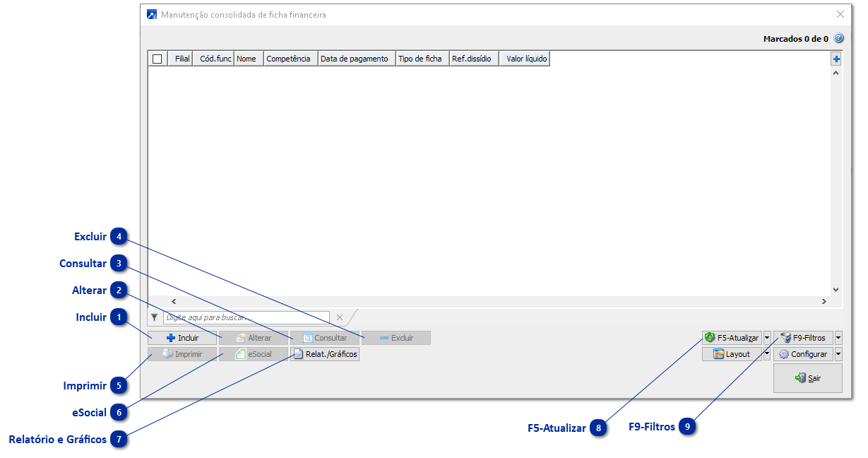Sort by the Competência column header
Viewport: 868px width, 458px height.
click(291, 59)
